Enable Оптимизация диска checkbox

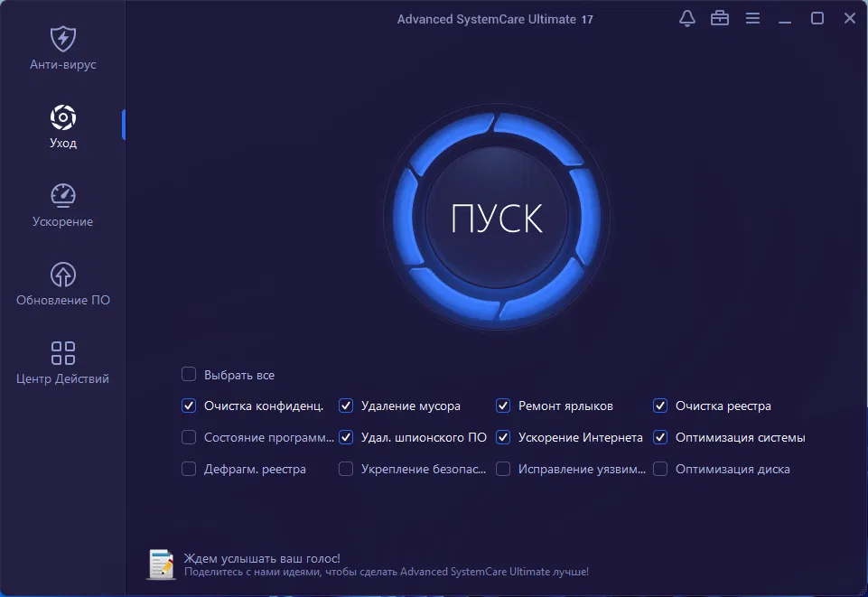[x=660, y=469]
